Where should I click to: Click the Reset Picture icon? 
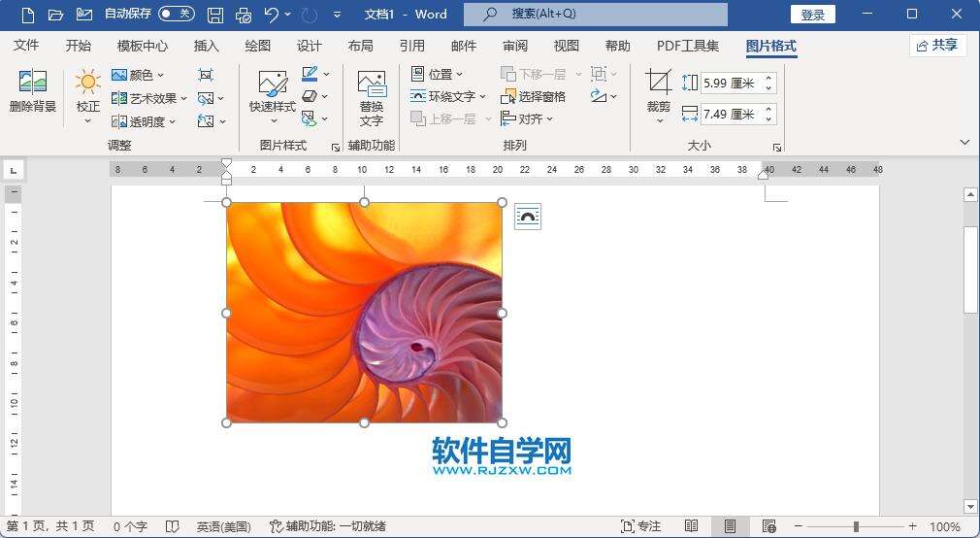click(205, 120)
